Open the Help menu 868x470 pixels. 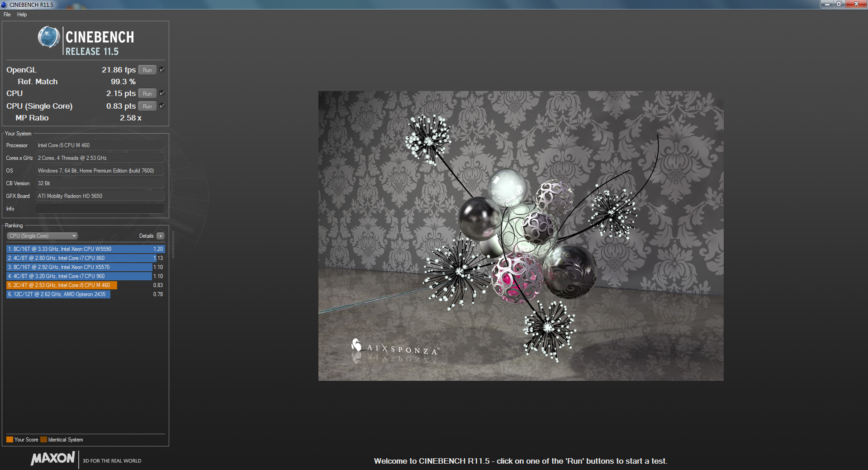pyautogui.click(x=22, y=14)
